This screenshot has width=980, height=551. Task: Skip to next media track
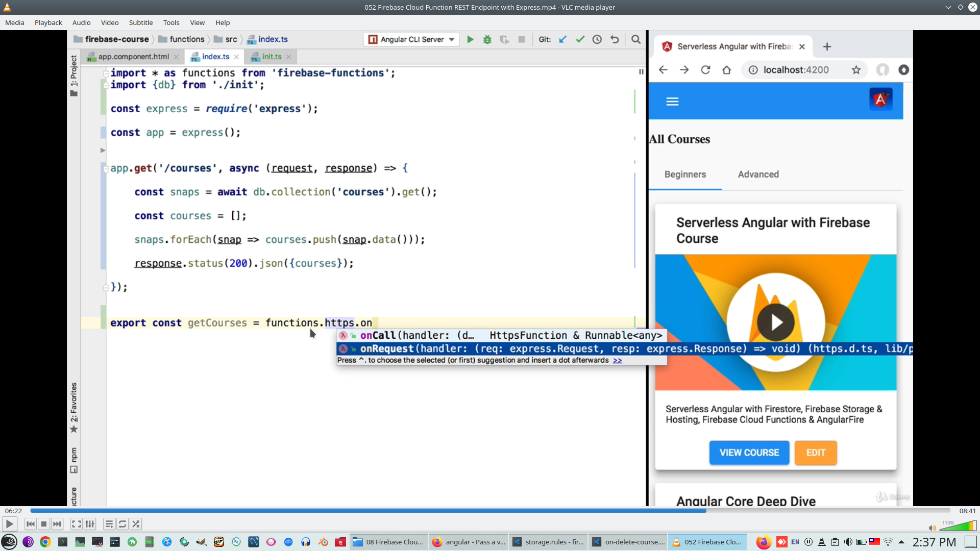click(x=57, y=524)
